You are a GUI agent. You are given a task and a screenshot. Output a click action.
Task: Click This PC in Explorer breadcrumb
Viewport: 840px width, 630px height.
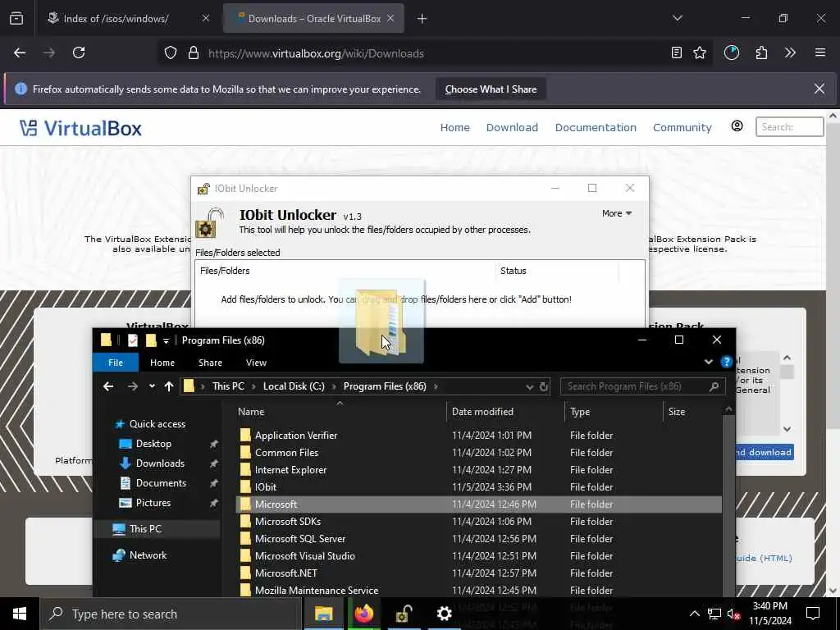point(228,386)
